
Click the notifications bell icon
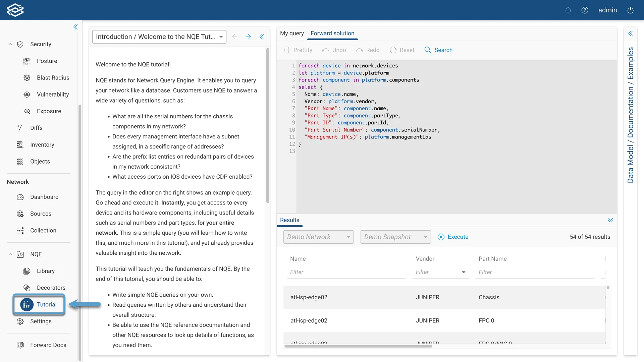(x=568, y=10)
